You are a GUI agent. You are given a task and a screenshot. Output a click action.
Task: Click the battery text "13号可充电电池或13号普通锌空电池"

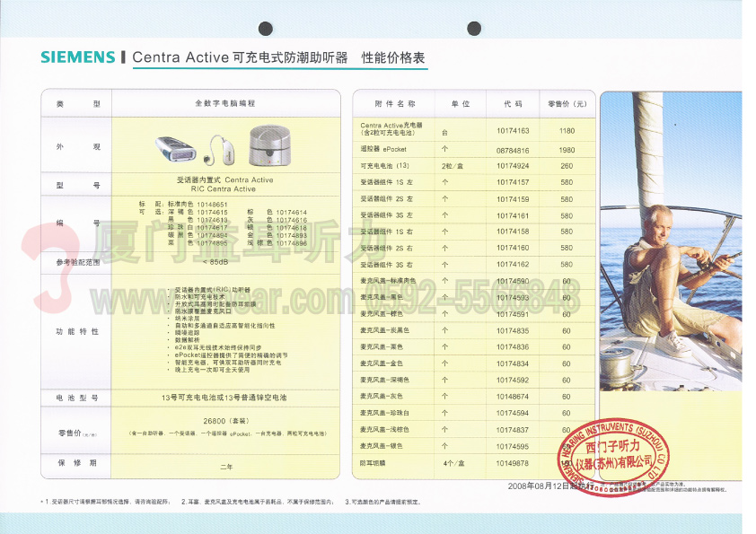224,398
